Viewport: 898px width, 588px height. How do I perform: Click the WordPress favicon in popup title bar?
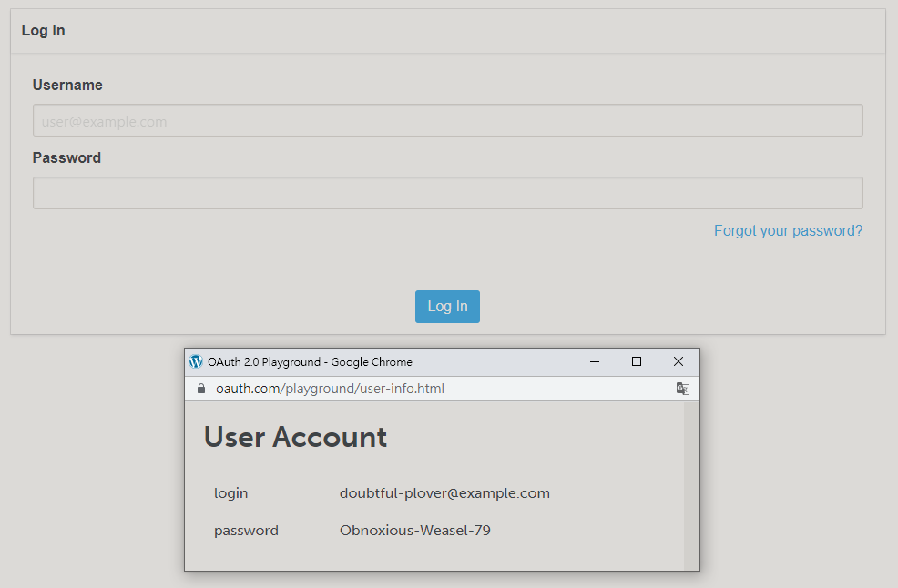click(x=196, y=361)
